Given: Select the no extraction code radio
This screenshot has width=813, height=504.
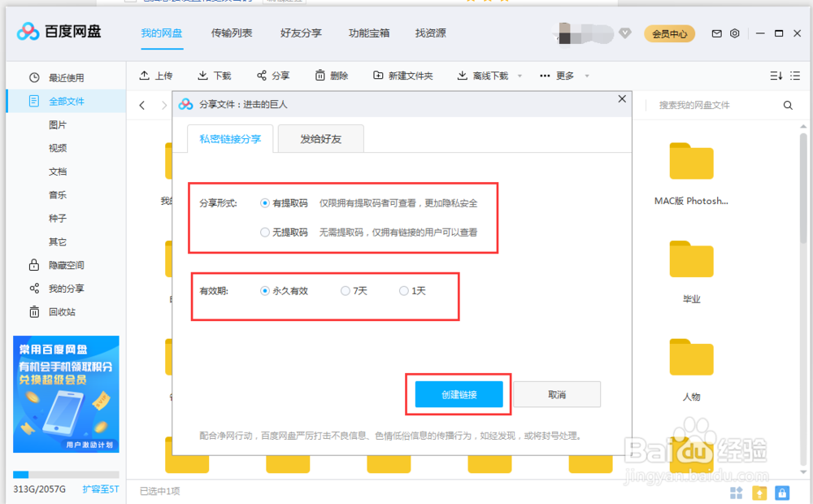Looking at the screenshot, I should pos(265,232).
